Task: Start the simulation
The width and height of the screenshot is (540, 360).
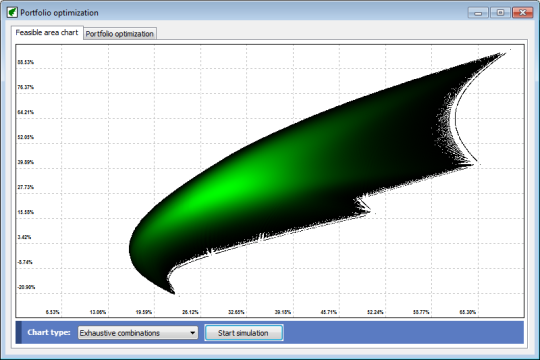Action: click(243, 333)
